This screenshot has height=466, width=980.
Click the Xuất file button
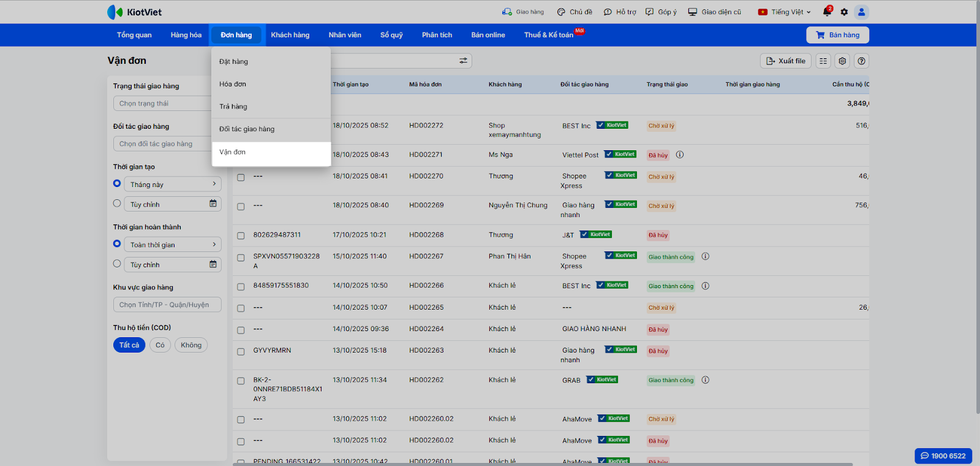pyautogui.click(x=785, y=61)
